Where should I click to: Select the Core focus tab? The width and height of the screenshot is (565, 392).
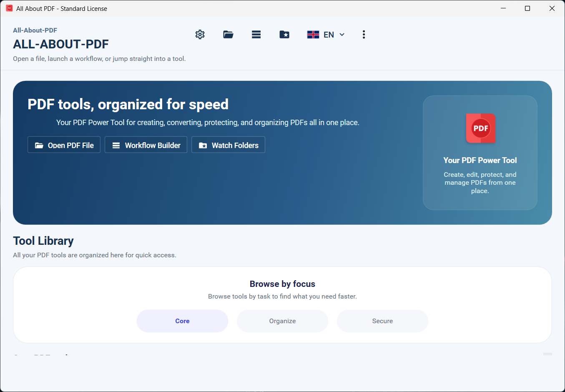[183, 321]
